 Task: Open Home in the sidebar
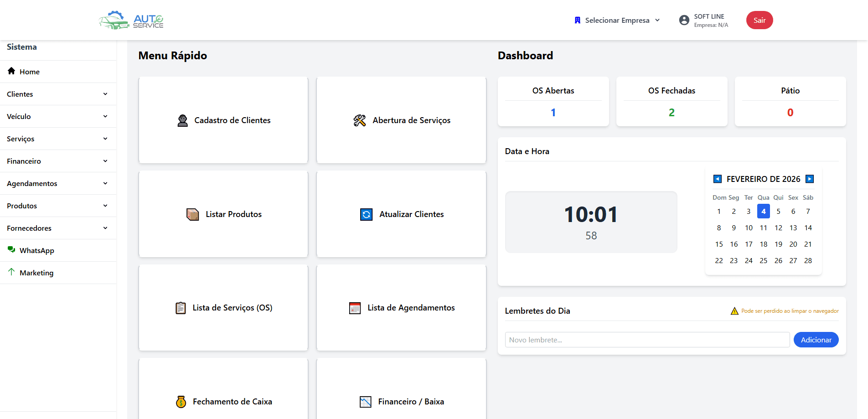point(58,72)
